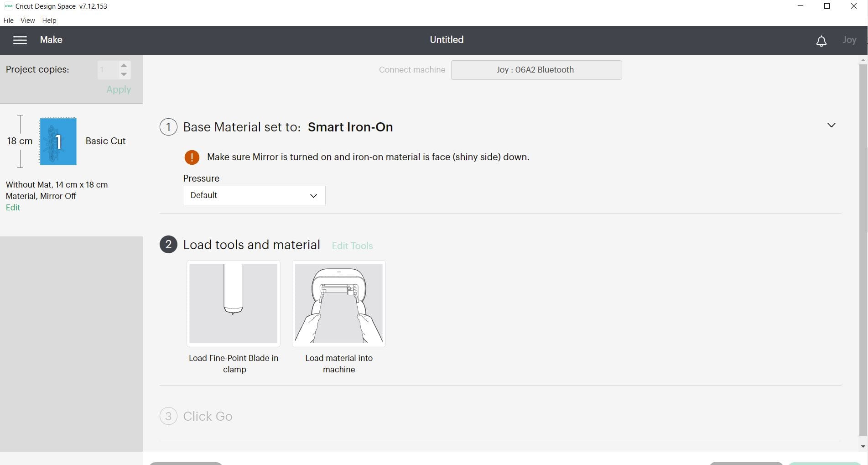This screenshot has width=868, height=465.
Task: Minimize the Cricut Design Space window
Action: click(x=800, y=6)
